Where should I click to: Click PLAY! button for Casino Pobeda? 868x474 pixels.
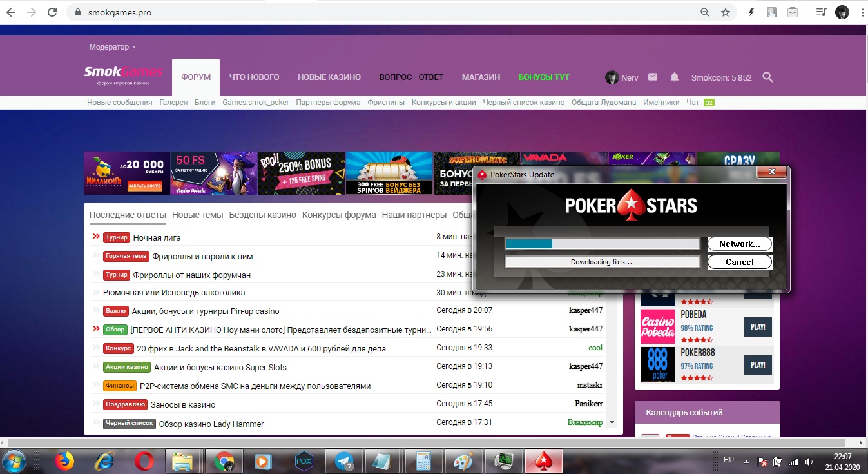[758, 327]
